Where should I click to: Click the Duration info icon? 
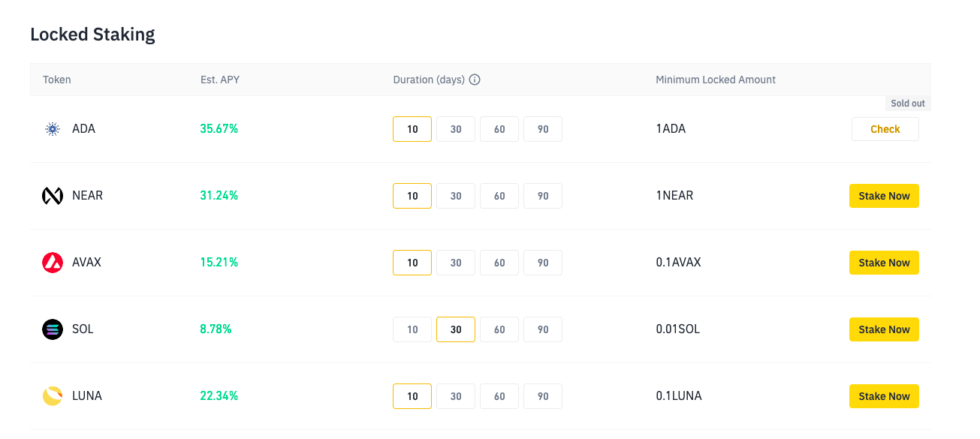475,80
